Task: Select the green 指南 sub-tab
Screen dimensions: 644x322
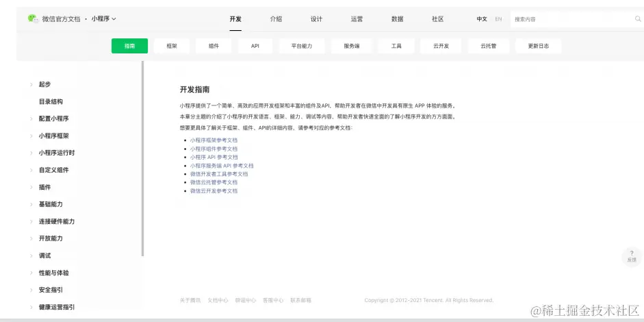Action: tap(129, 46)
